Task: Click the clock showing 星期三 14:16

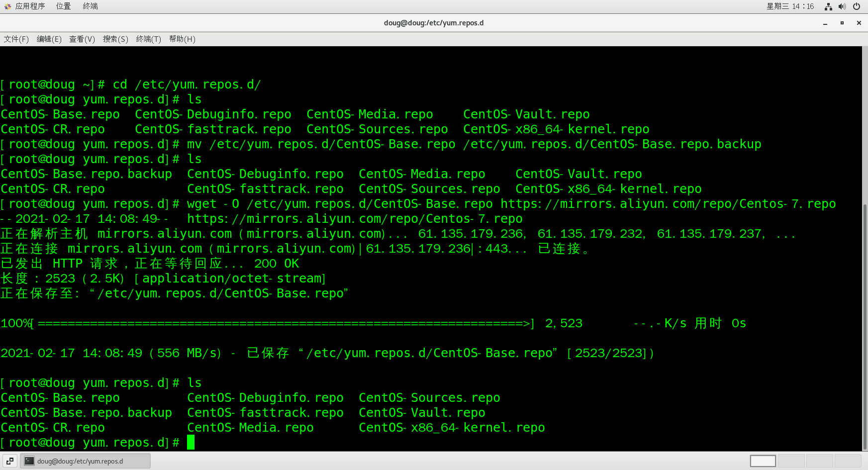Action: point(790,6)
